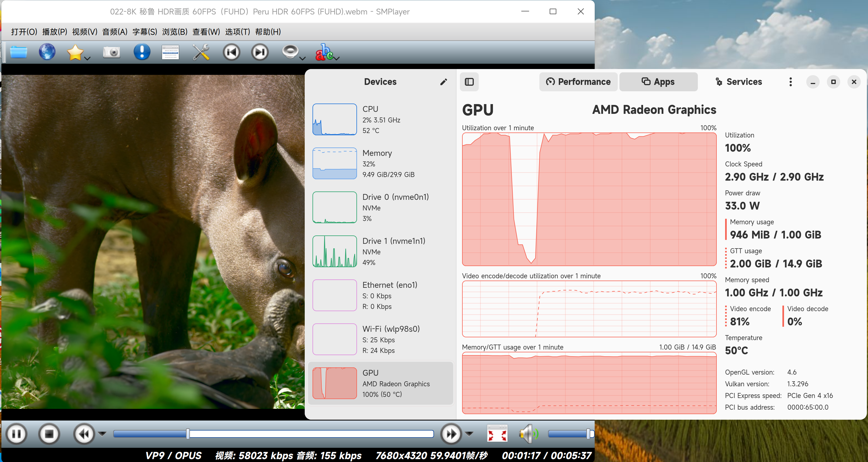
Task: Take a screenshot with the camera icon
Action: pos(111,52)
